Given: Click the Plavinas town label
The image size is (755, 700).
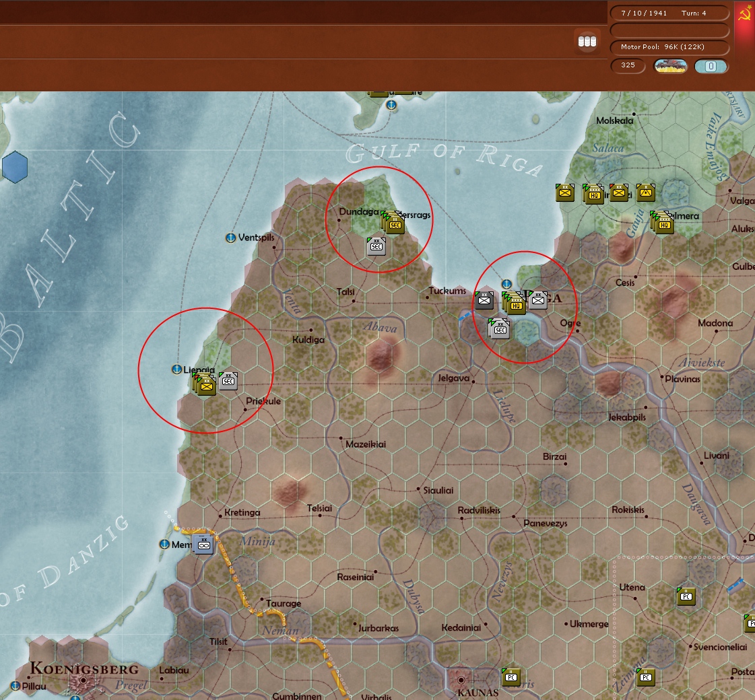Looking at the screenshot, I should [682, 379].
